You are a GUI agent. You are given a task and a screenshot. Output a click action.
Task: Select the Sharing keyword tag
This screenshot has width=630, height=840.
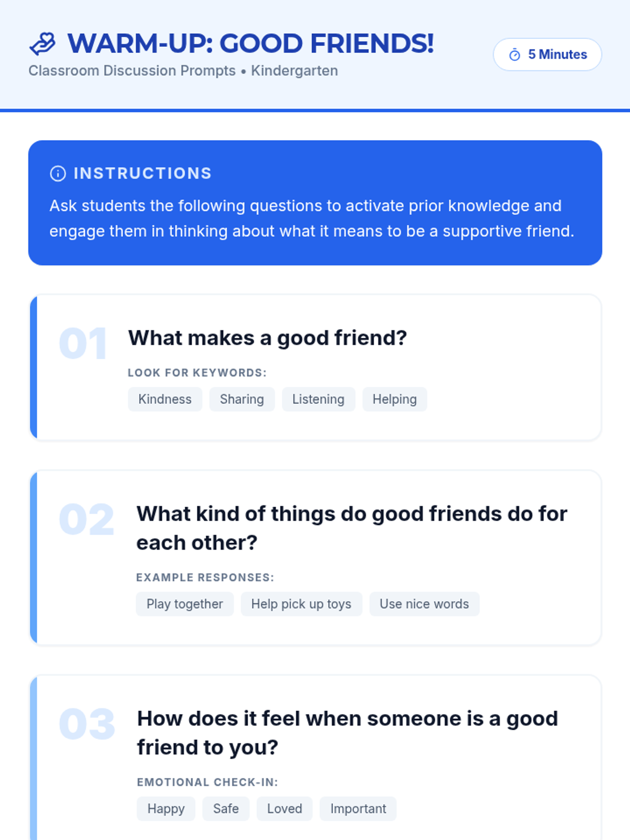point(242,399)
